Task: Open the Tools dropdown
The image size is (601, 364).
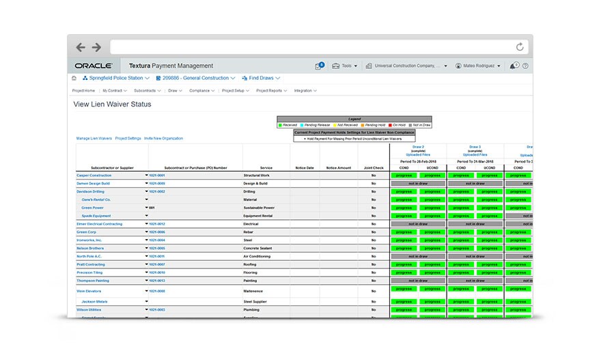Action: tap(345, 66)
